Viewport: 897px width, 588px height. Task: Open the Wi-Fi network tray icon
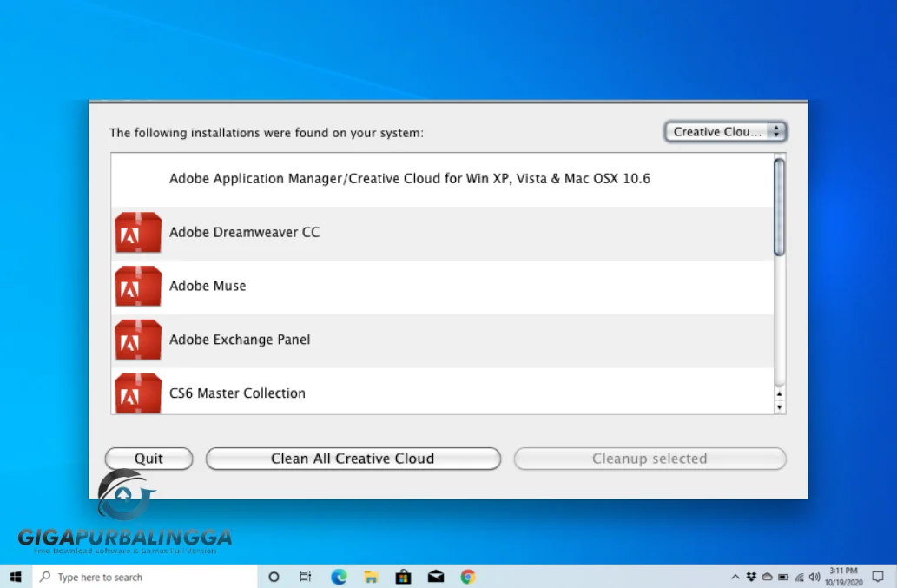click(x=799, y=577)
